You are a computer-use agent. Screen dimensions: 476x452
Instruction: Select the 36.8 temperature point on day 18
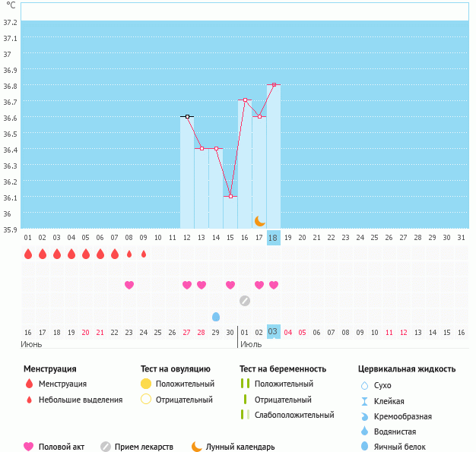274,85
